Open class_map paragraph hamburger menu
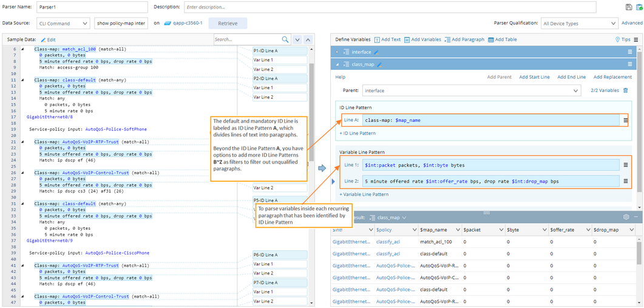 (x=629, y=64)
